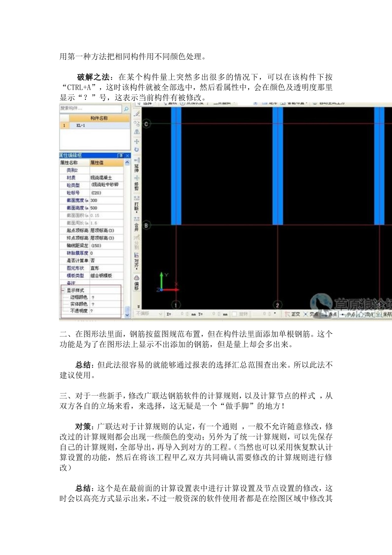This screenshot has height=555, width=392.
Task: Pin the property editor panel
Action: pyautogui.click(x=120, y=155)
